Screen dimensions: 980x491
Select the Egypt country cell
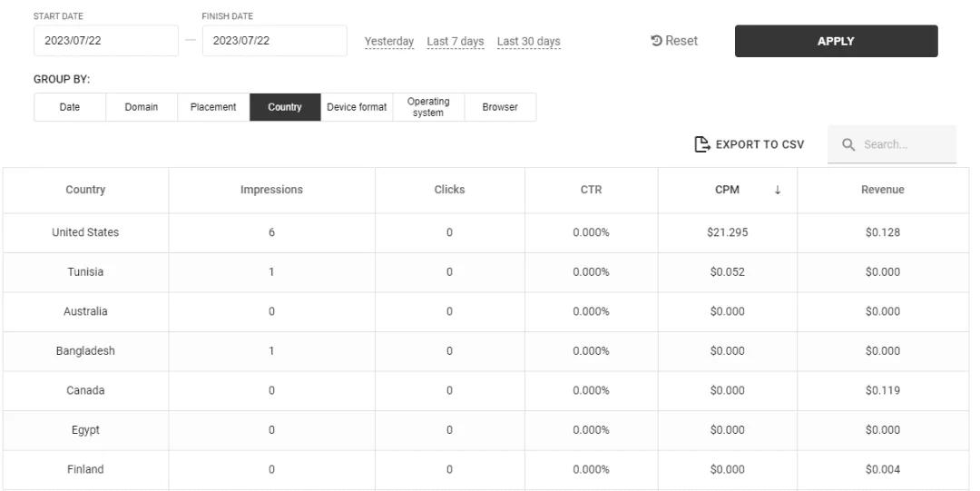(x=85, y=429)
